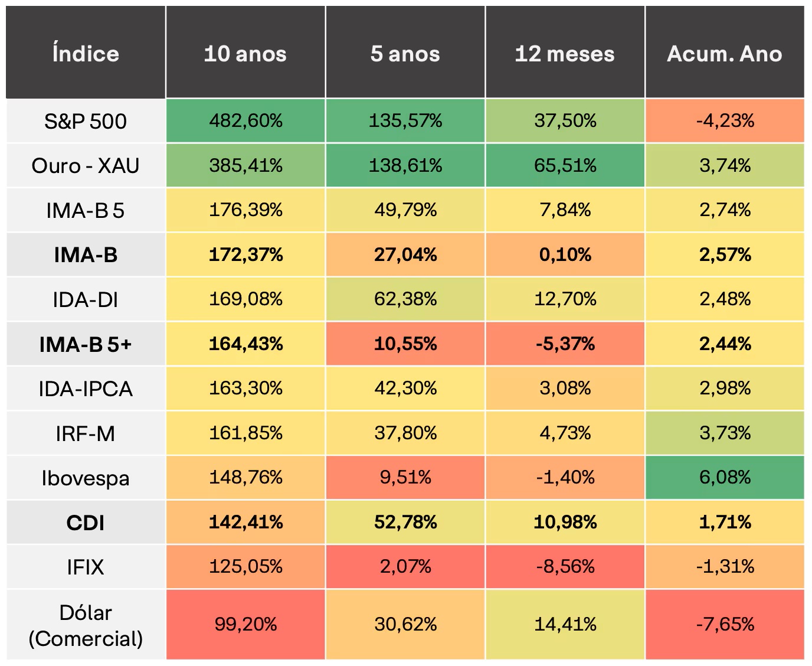Select the 12 meses column header

565,54
